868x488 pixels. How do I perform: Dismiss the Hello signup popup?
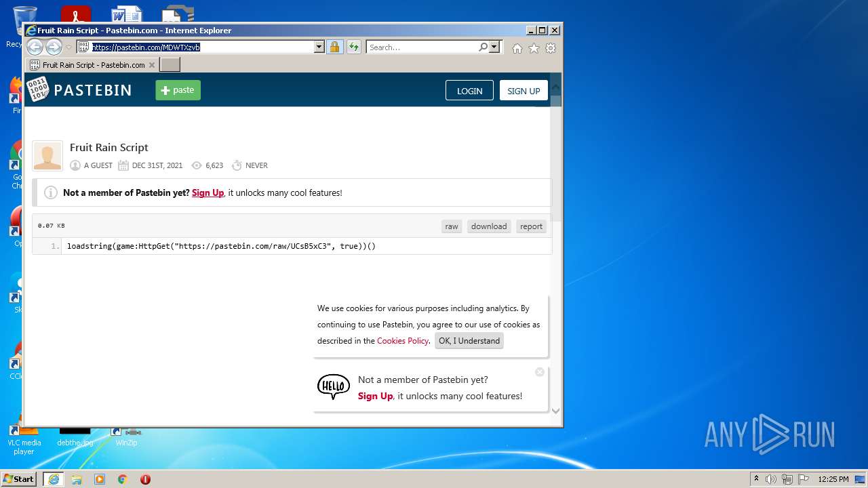tap(540, 372)
